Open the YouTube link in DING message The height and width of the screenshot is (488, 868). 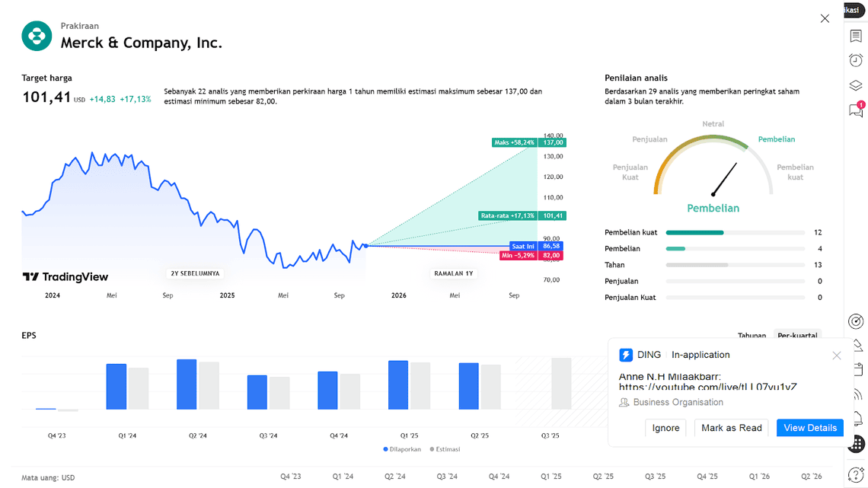click(707, 388)
